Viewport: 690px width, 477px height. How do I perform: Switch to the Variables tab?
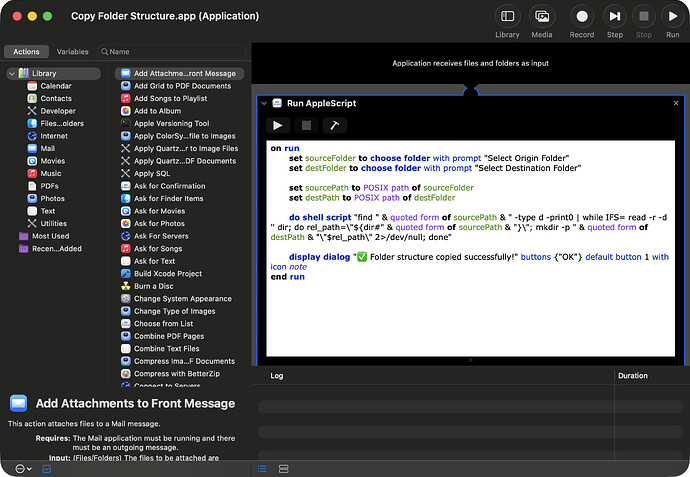[72, 51]
